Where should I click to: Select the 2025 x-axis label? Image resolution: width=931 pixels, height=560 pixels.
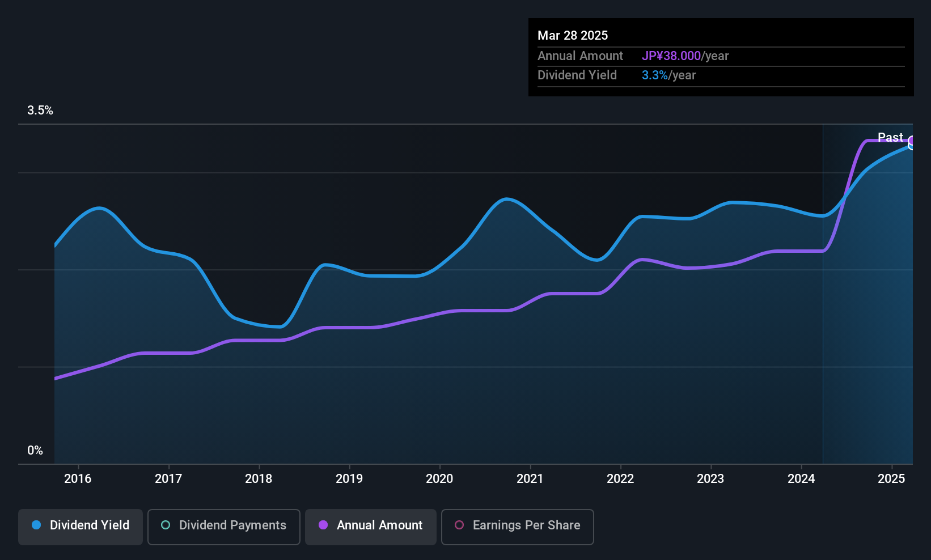pyautogui.click(x=891, y=479)
